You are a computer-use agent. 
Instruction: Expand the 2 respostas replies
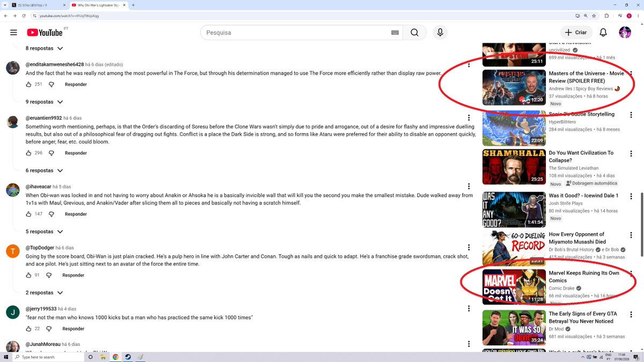pyautogui.click(x=45, y=293)
